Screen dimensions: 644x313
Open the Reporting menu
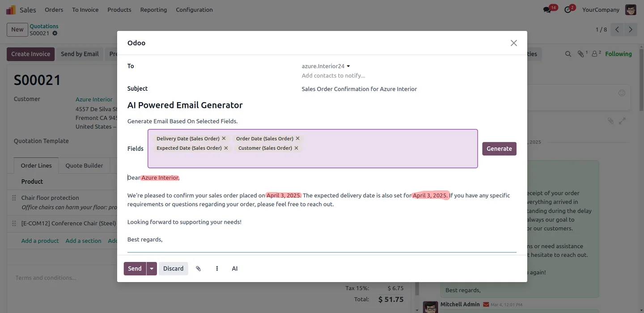point(153,10)
